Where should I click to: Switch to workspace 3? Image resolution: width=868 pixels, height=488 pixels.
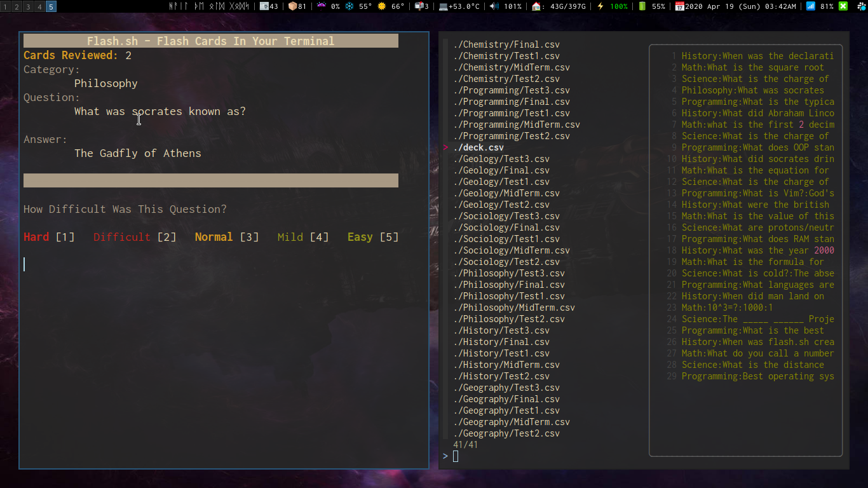pos(28,6)
